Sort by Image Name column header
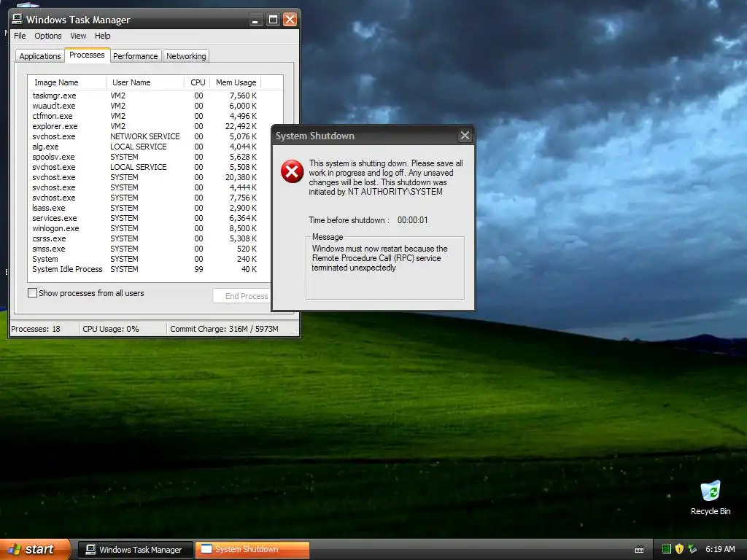The image size is (747, 560). coord(67,82)
